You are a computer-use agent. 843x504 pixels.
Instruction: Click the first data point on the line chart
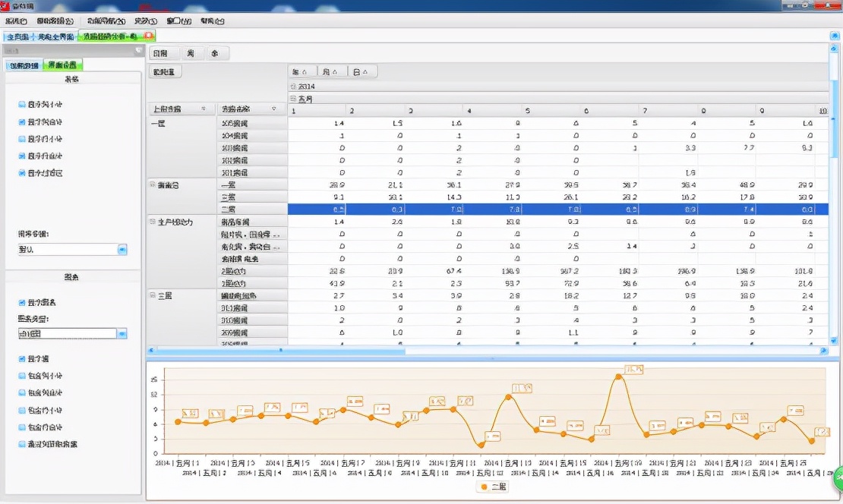[178, 422]
